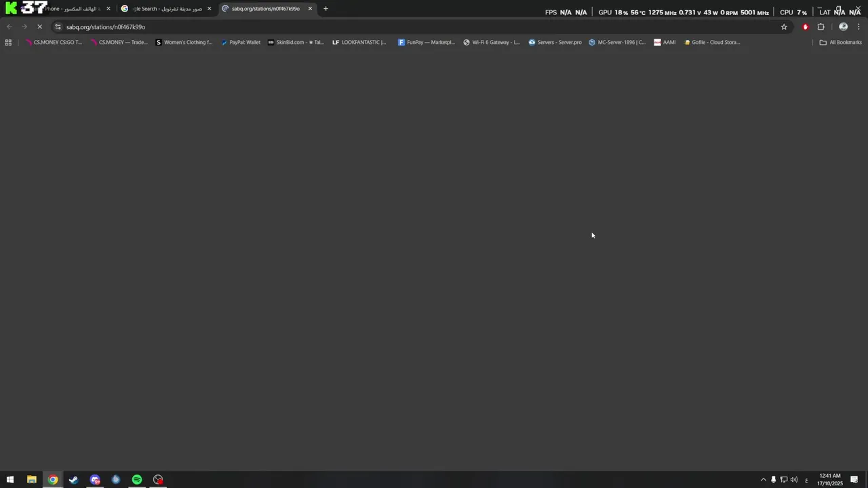This screenshot has width=868, height=488.
Task: Open the notification center icon
Action: click(x=854, y=480)
